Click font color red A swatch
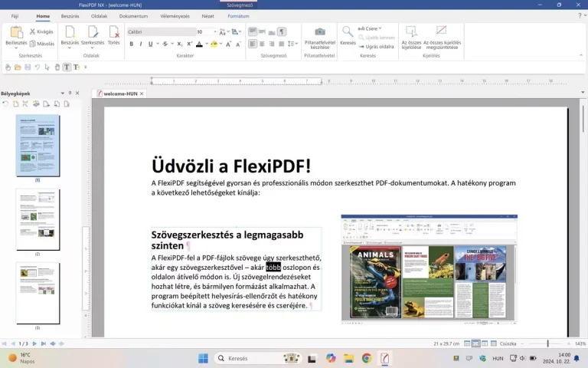Screen dimensions: 588x368 tap(199, 44)
